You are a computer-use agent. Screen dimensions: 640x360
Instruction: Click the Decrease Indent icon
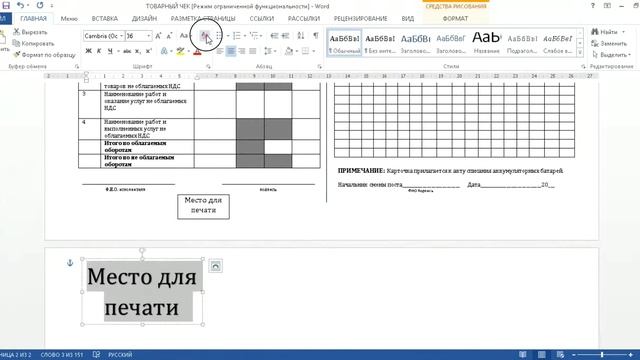pyautogui.click(x=274, y=36)
